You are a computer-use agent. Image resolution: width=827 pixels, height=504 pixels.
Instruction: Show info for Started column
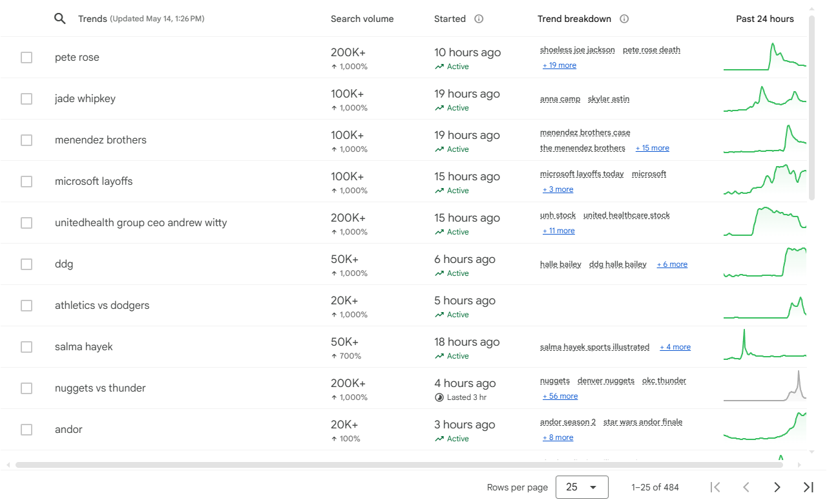pyautogui.click(x=479, y=19)
